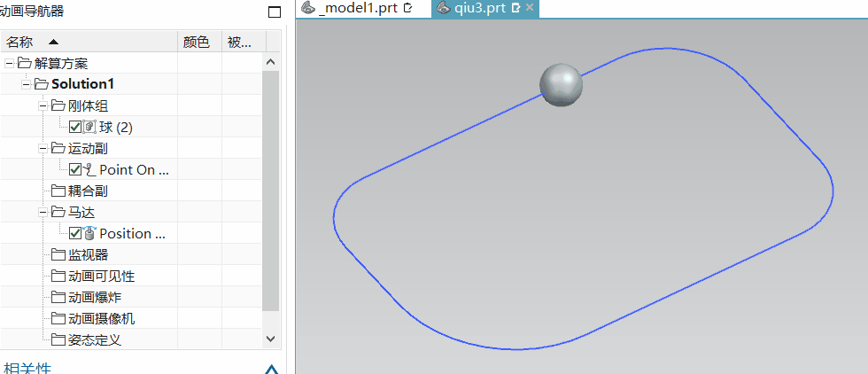
Task: Select the 解算方案 folder icon
Action: pyautogui.click(x=24, y=63)
